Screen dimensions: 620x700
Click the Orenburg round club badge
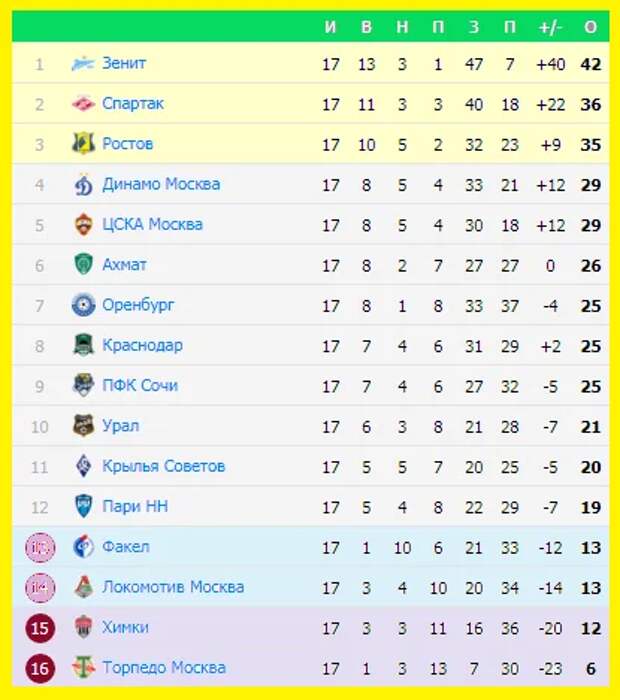83,305
